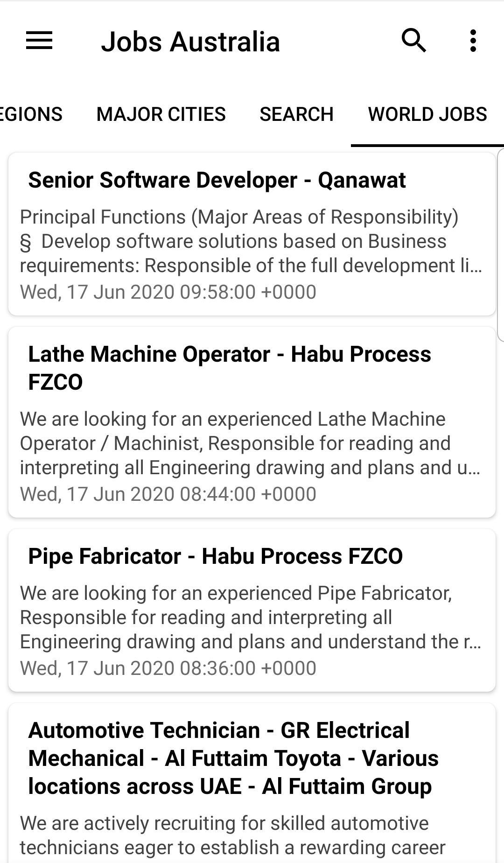The image size is (504, 863).
Task: Tap the Jobs Australia app title
Action: click(190, 42)
